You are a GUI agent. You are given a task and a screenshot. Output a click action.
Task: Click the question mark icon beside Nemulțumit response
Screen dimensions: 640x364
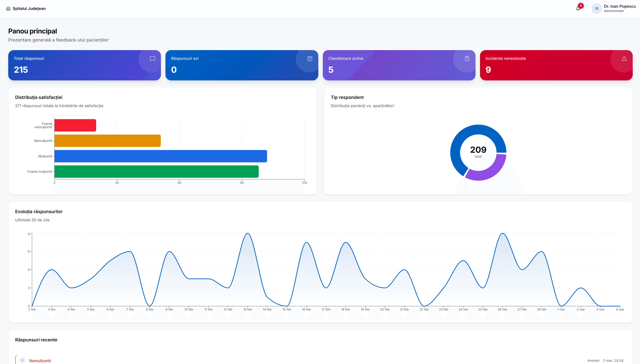22,360
